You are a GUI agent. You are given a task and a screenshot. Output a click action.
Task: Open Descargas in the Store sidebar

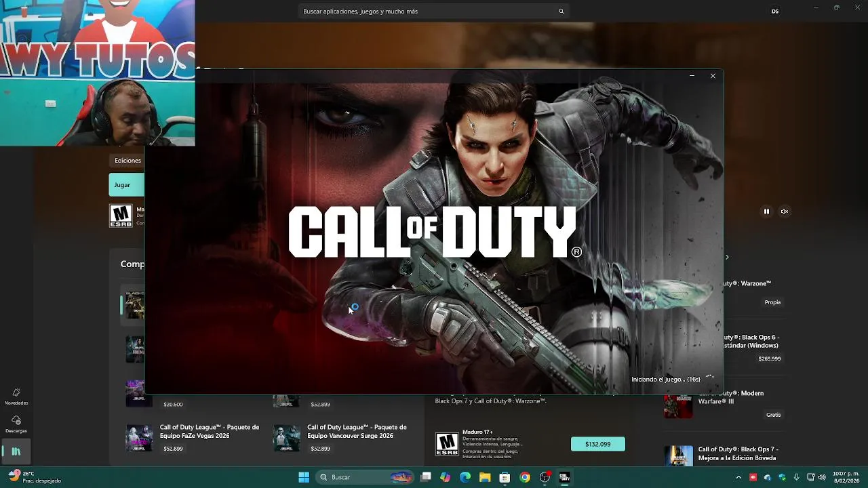(16, 425)
